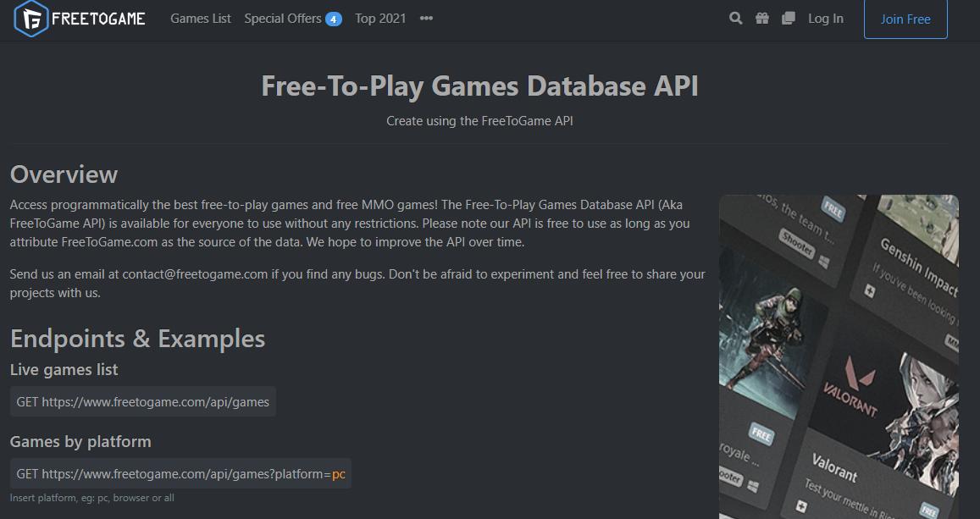Image resolution: width=980 pixels, height=519 pixels.
Task: Click the contact@freetogame.com email text
Action: coord(195,274)
